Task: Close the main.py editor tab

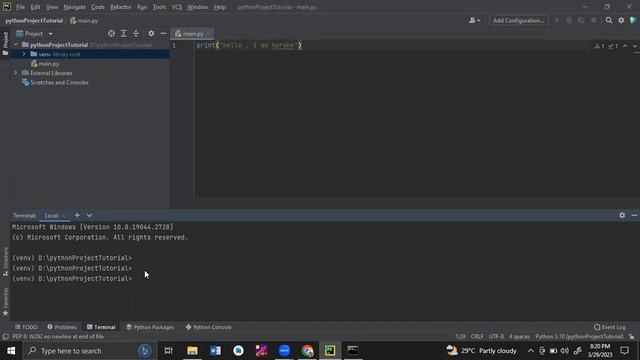Action: tap(209, 34)
